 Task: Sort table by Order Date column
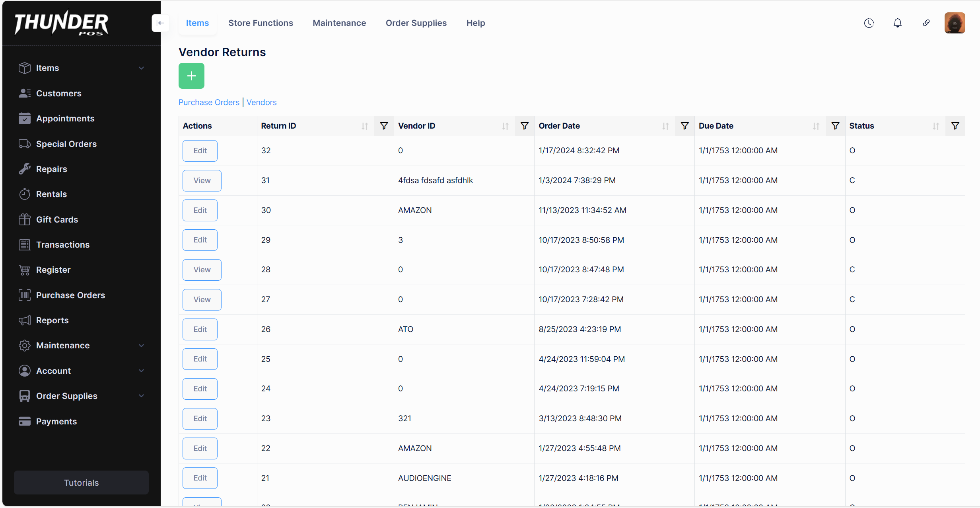(665, 126)
